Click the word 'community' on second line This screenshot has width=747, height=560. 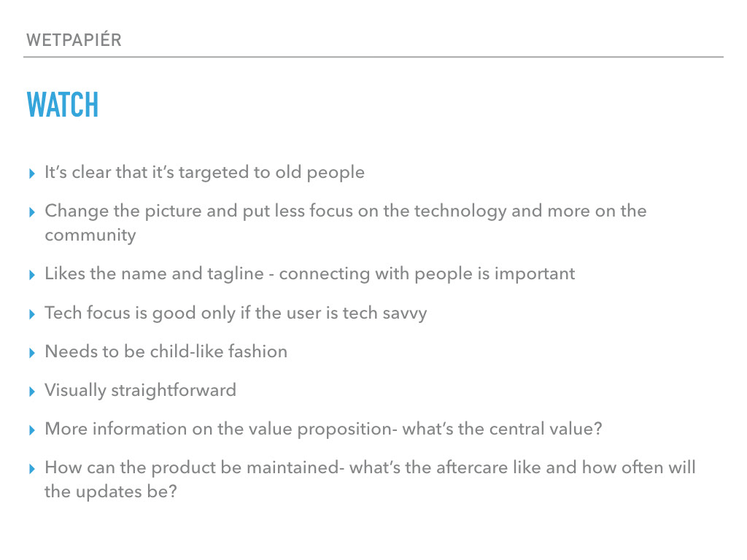pos(90,236)
